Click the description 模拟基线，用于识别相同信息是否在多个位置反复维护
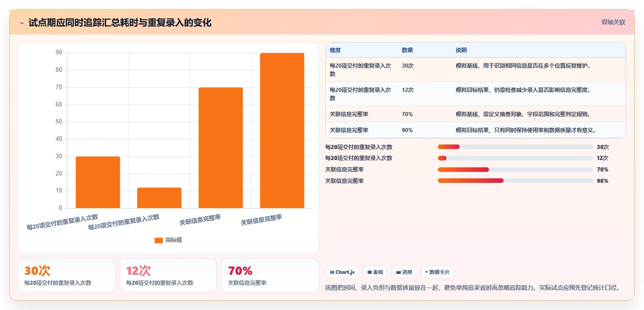Screen dimensions: 644x310 (x=523, y=66)
